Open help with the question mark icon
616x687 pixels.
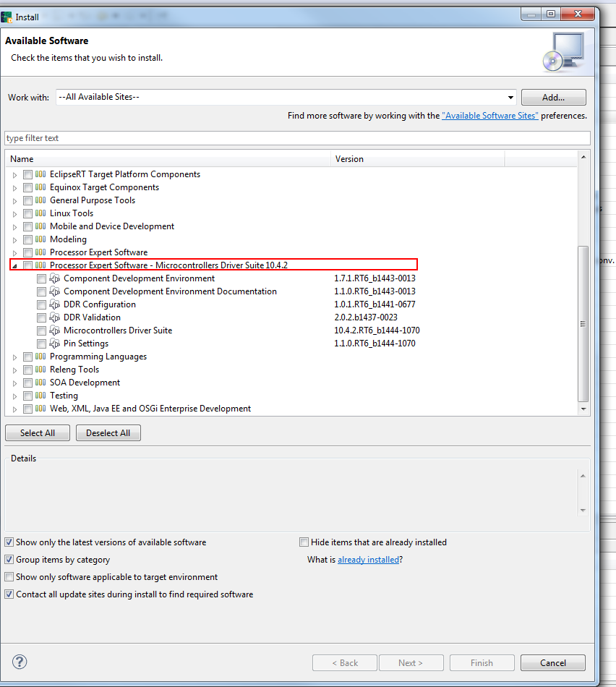pyautogui.click(x=20, y=662)
